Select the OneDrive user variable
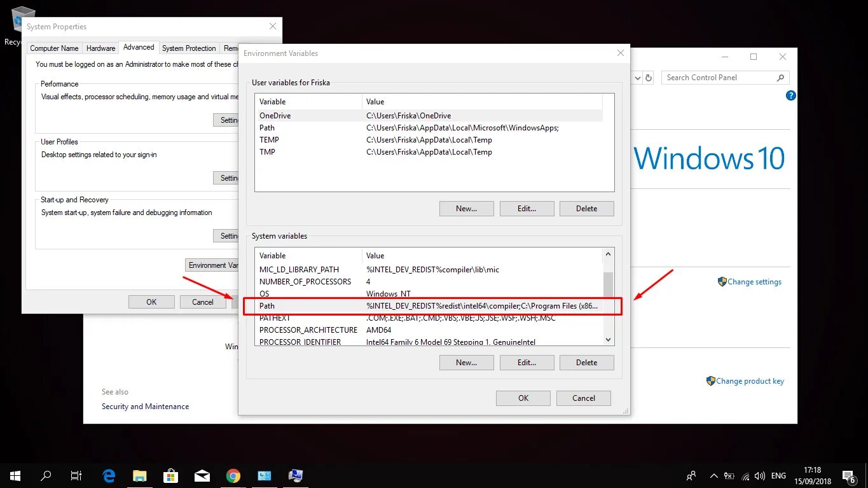This screenshot has height=488, width=868. pos(429,116)
